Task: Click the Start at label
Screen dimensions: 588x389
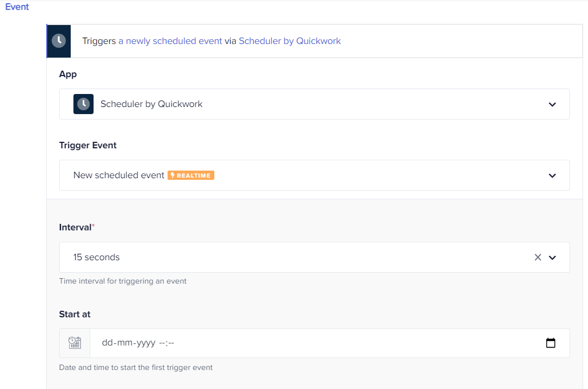Action: (75, 314)
